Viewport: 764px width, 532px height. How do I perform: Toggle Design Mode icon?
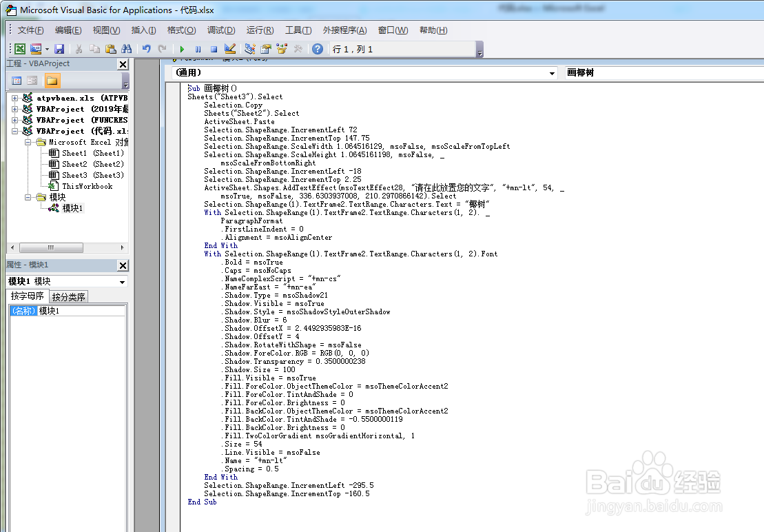(230, 49)
